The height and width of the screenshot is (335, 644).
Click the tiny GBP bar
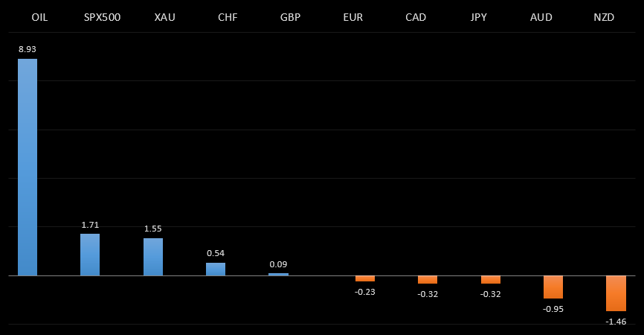(278, 274)
